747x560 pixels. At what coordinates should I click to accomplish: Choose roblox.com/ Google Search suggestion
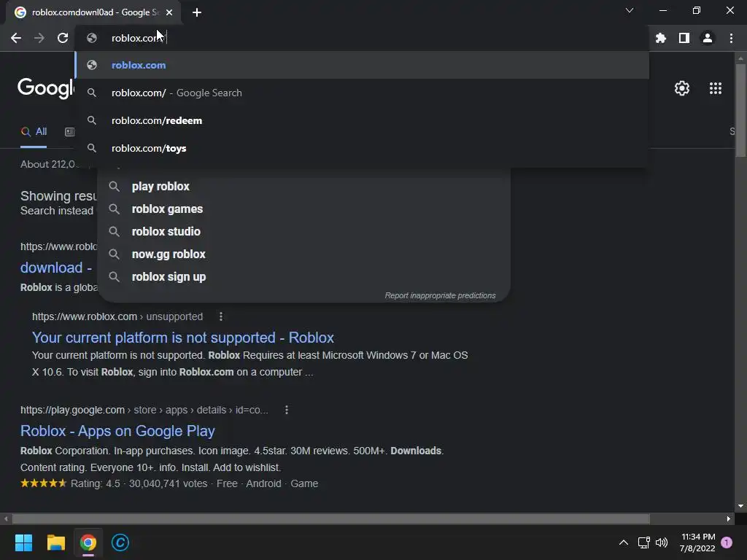click(x=362, y=93)
